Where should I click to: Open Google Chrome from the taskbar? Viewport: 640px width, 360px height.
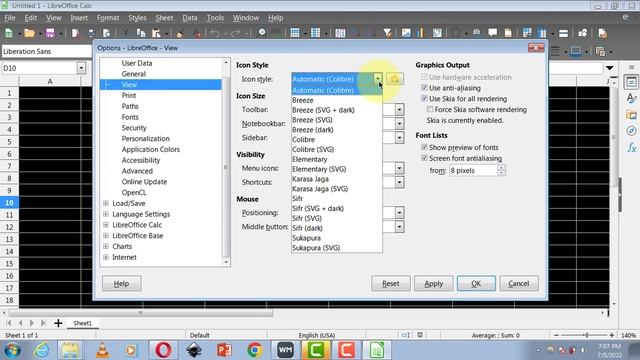255,350
